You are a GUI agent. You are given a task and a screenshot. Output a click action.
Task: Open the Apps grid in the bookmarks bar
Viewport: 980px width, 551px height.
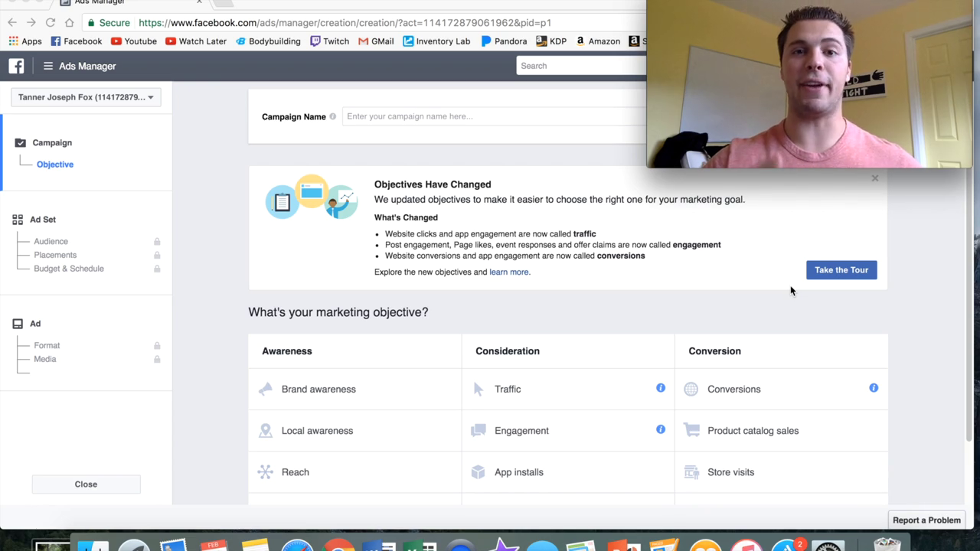coord(25,41)
